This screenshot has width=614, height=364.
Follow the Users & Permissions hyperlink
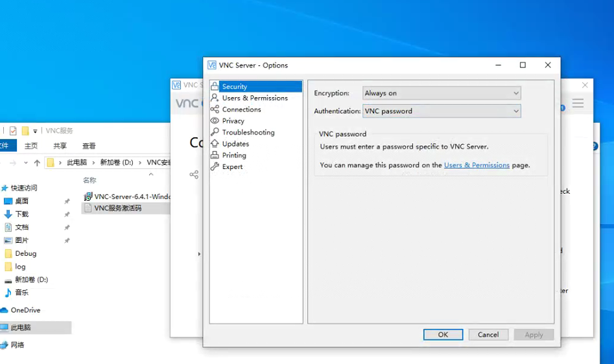(477, 165)
